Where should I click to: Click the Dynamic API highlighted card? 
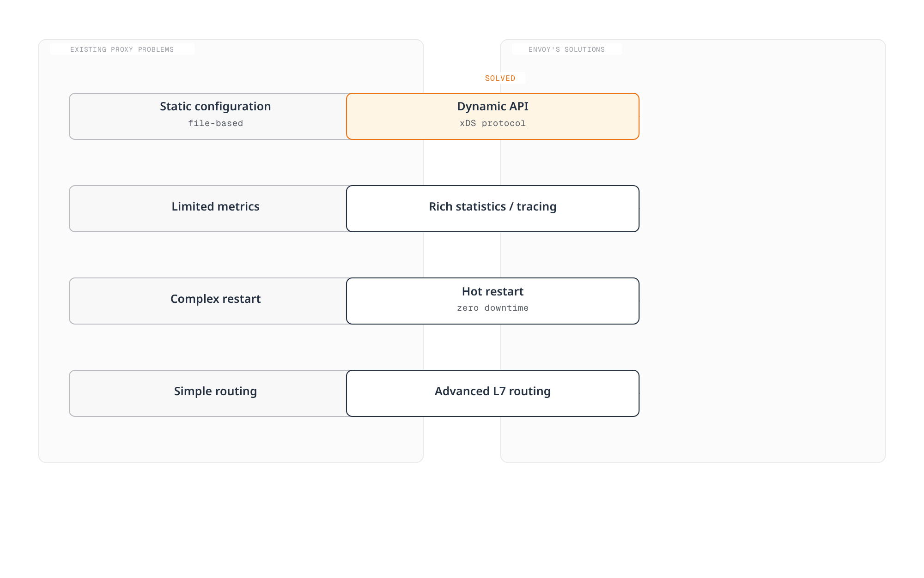tap(492, 116)
